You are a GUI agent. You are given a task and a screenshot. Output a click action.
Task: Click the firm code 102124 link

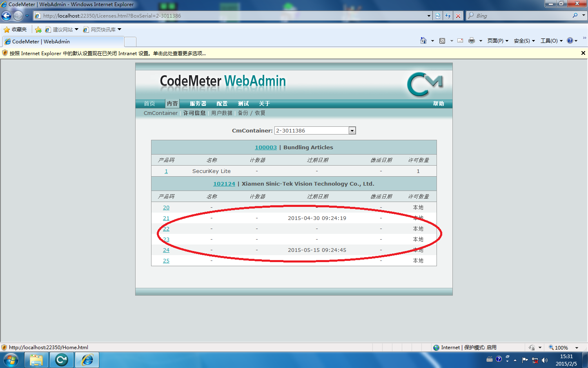224,184
